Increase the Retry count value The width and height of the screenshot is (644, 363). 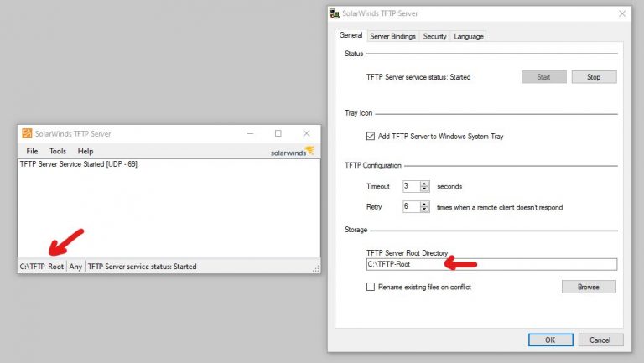tap(424, 204)
